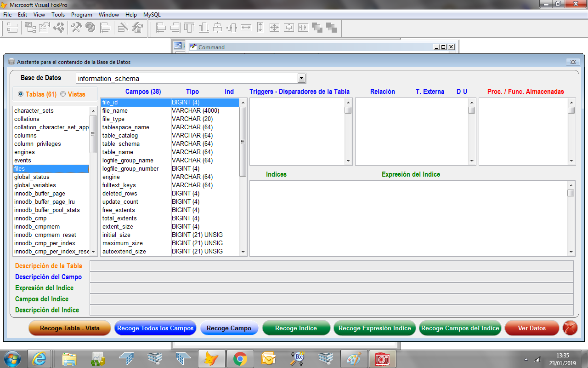Click the Recoge Tabla - Vista button

[x=70, y=328]
